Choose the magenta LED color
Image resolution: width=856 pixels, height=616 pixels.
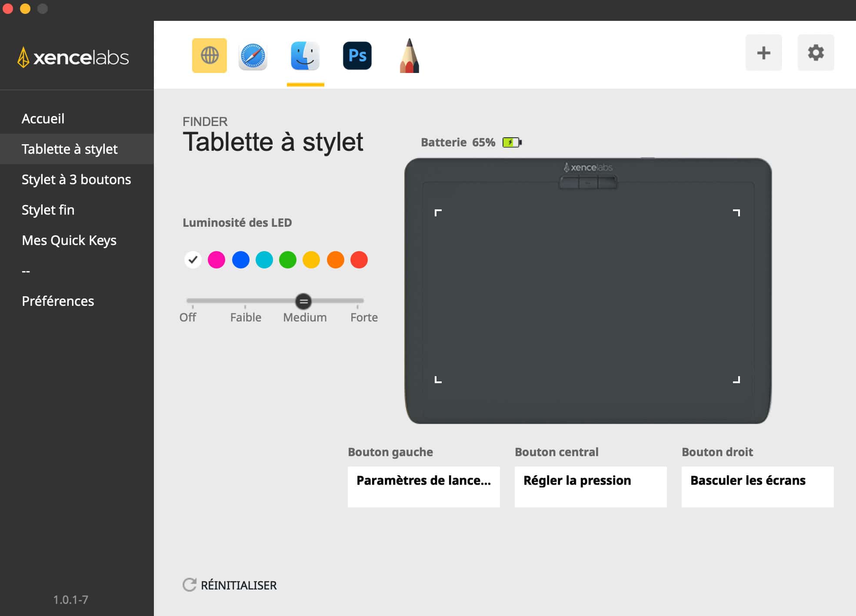pyautogui.click(x=216, y=260)
